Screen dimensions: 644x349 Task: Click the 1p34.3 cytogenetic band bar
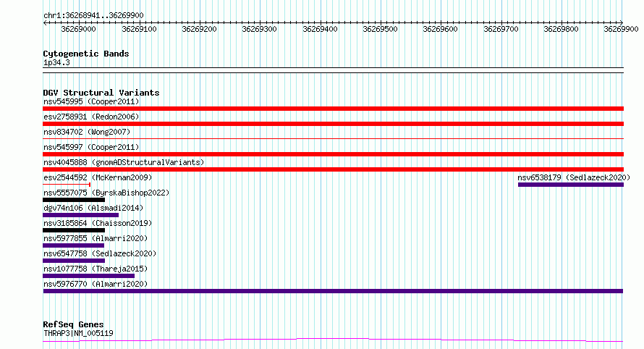[x=333, y=70]
